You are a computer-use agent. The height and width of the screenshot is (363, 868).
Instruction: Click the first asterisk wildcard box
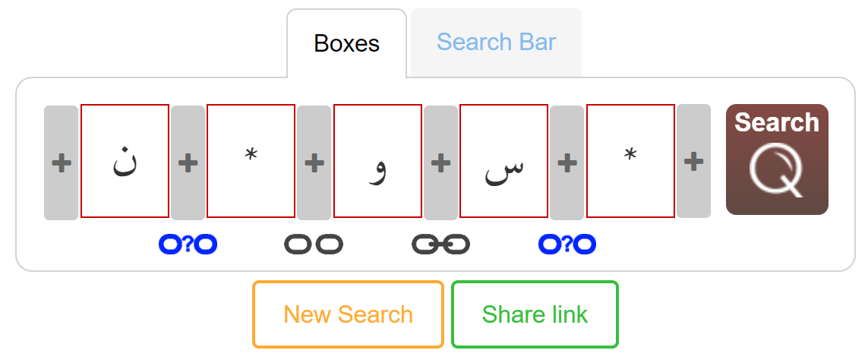(x=251, y=161)
